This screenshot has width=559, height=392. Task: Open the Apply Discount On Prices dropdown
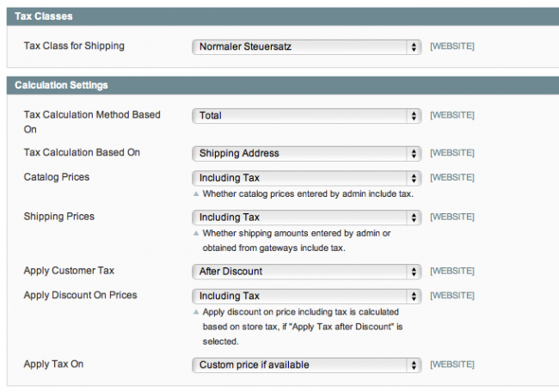point(306,296)
